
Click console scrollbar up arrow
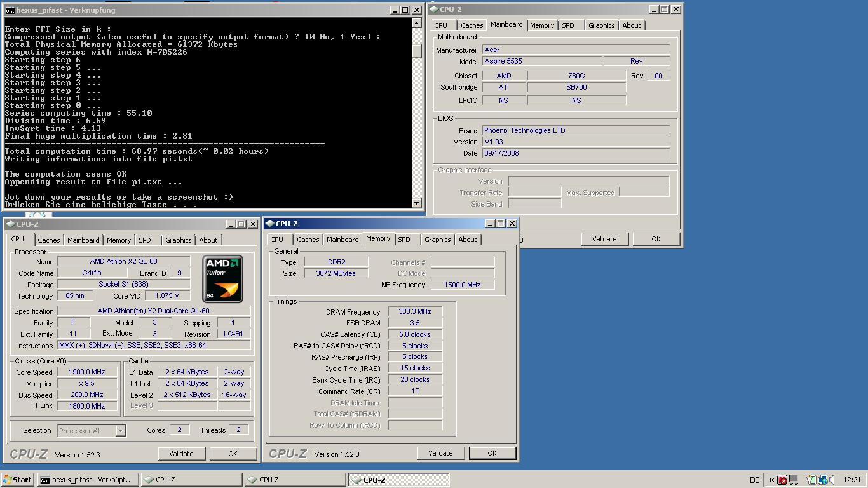point(417,23)
